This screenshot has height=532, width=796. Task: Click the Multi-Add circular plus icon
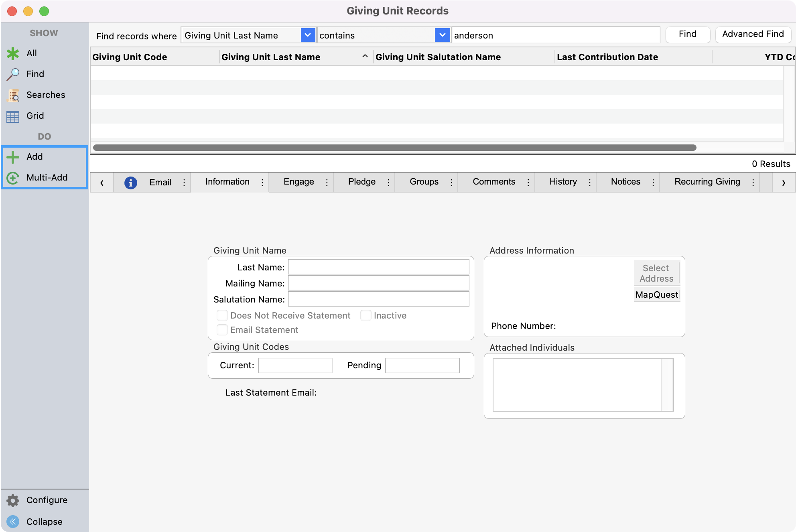click(13, 178)
